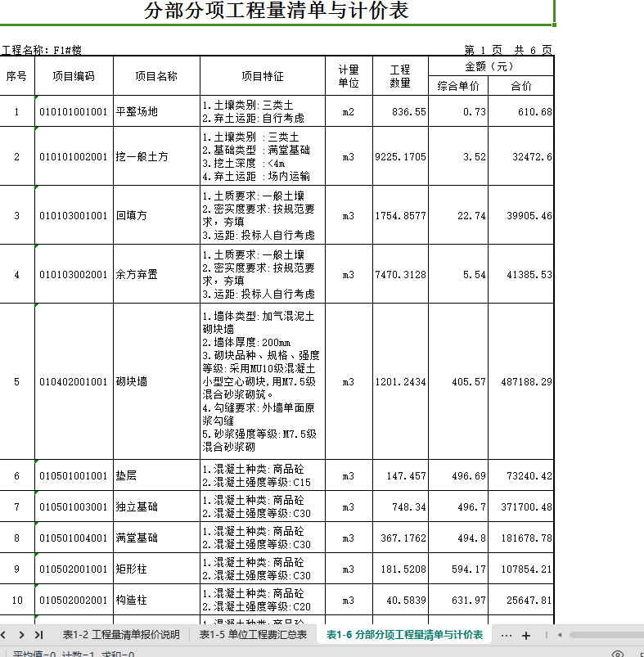Select total price cell 41385.53
Image resolution: width=644 pixels, height=657 pixels.
tap(520, 274)
